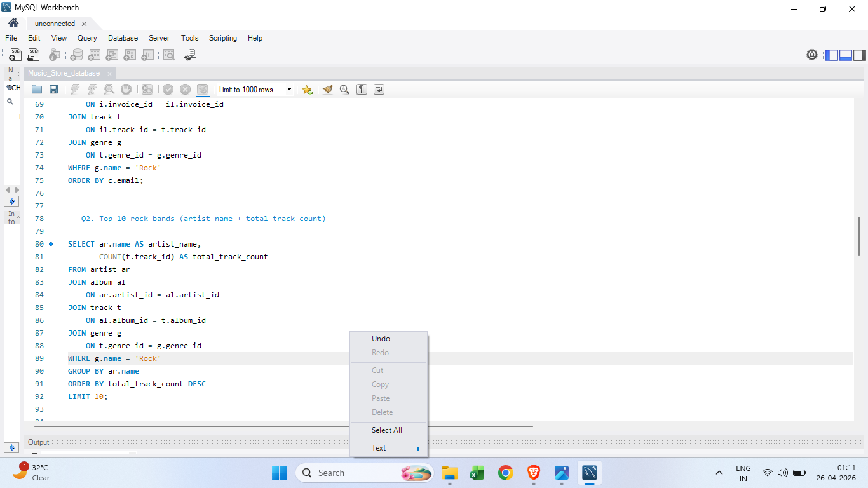Open Google Chrome from taskbar

tap(506, 473)
